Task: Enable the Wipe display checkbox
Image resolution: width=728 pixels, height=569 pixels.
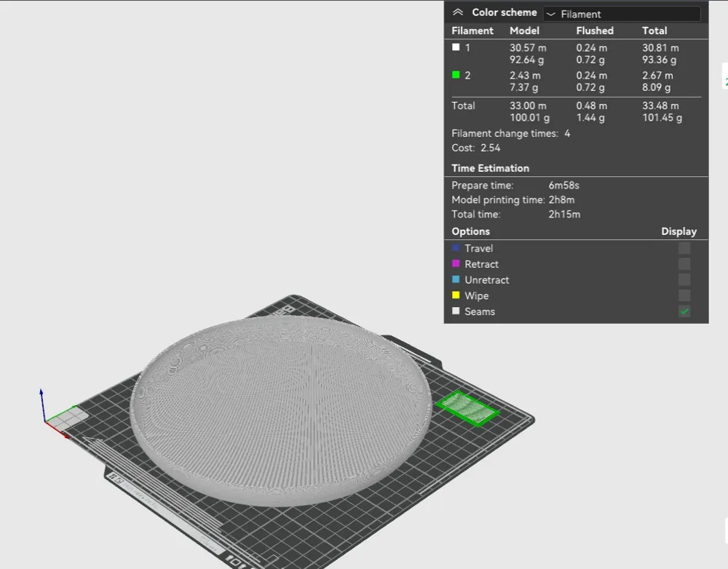Action: click(684, 296)
